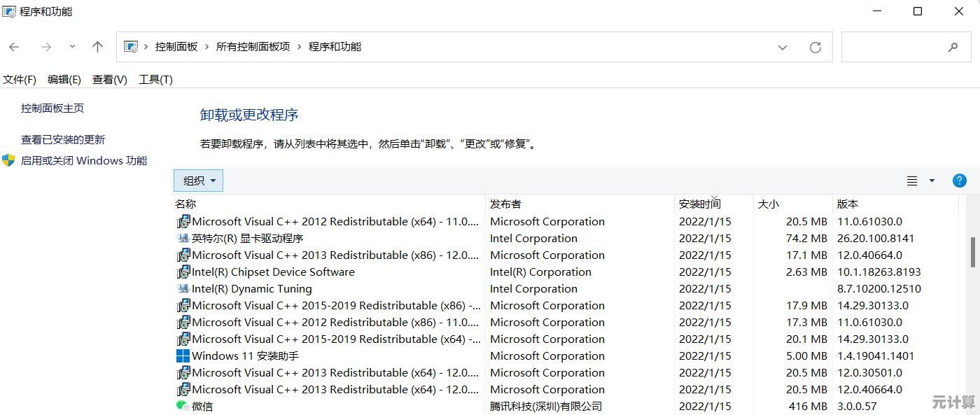
Task: Open previous locations dropdown in address bar
Action: click(783, 48)
